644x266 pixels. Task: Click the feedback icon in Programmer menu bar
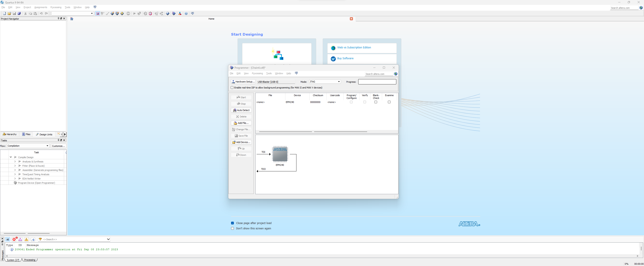(x=296, y=73)
